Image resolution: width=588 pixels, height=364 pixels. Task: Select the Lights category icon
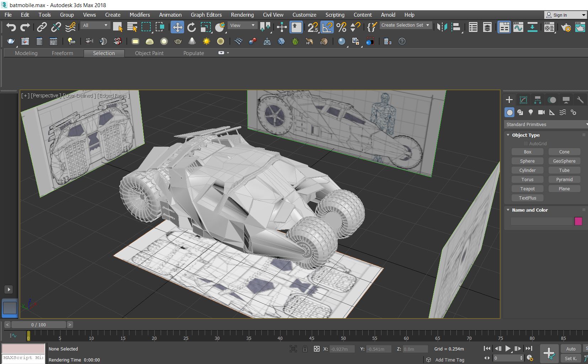pos(531,112)
